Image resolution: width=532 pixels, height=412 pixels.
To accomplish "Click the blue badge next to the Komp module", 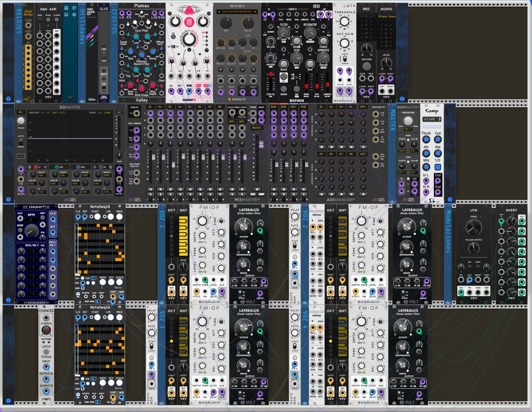I will pyautogui.click(x=450, y=199).
